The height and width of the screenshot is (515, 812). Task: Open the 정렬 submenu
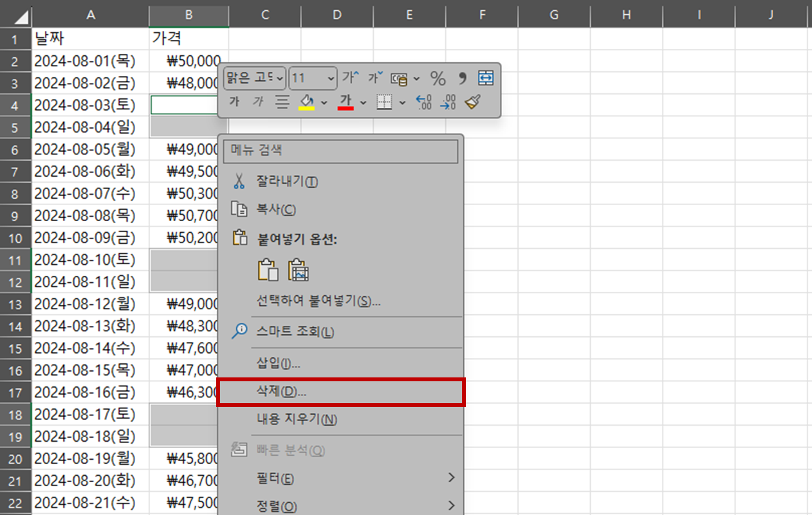pos(341,506)
